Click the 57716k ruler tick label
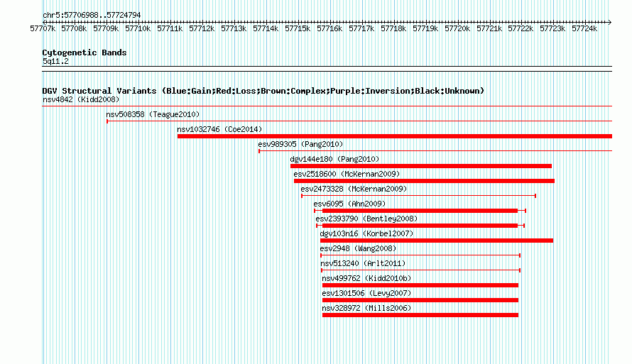 click(x=329, y=28)
